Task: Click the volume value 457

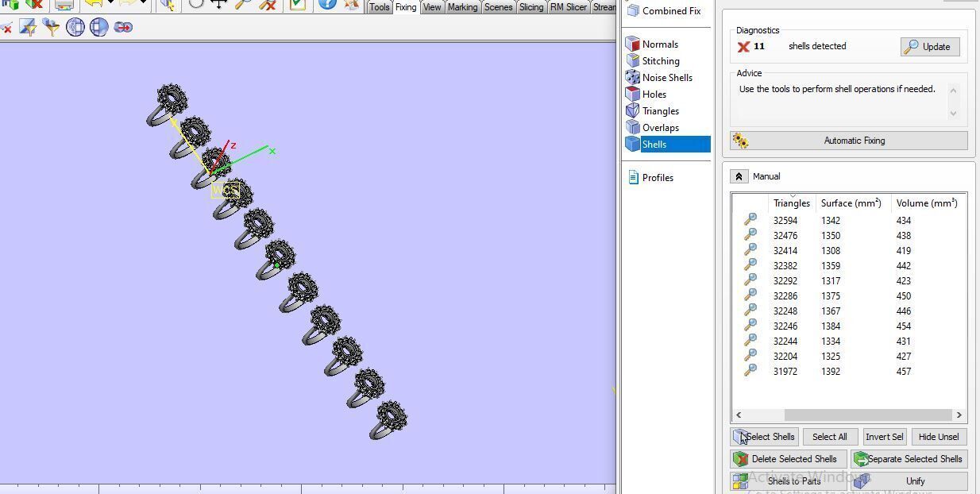Action: point(904,372)
